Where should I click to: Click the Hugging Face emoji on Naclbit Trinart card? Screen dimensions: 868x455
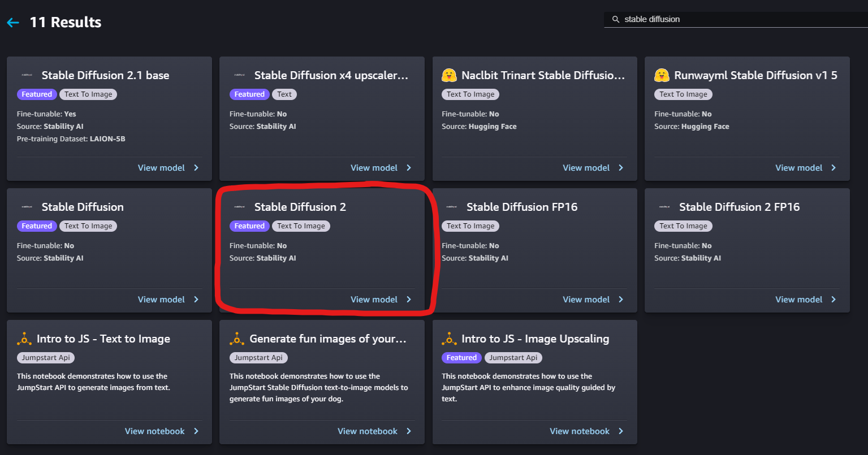pos(449,75)
